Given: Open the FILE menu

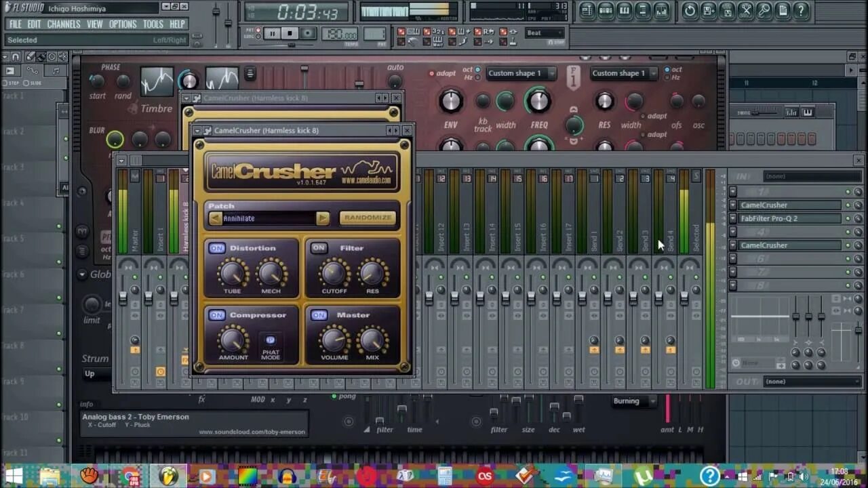Looking at the screenshot, I should click(x=15, y=24).
